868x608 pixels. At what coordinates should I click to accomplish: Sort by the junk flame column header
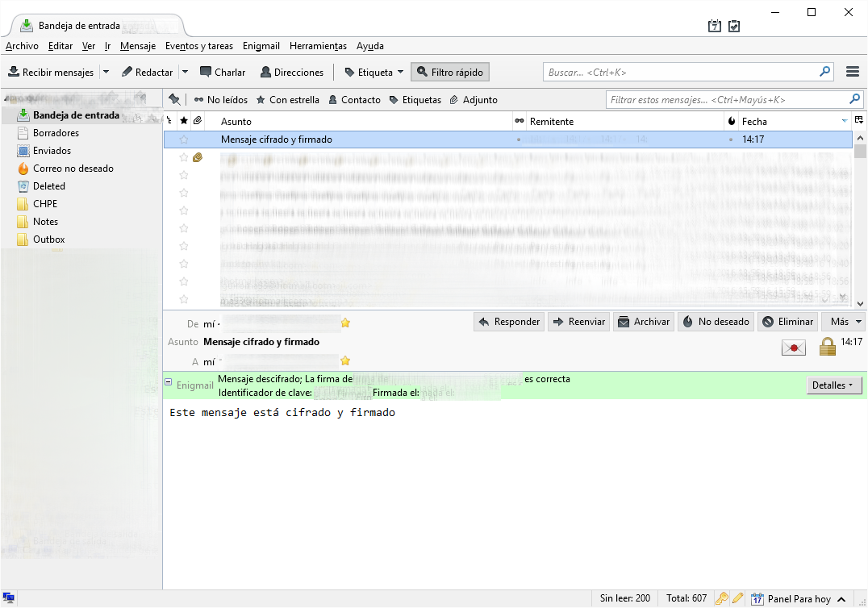pyautogui.click(x=732, y=121)
